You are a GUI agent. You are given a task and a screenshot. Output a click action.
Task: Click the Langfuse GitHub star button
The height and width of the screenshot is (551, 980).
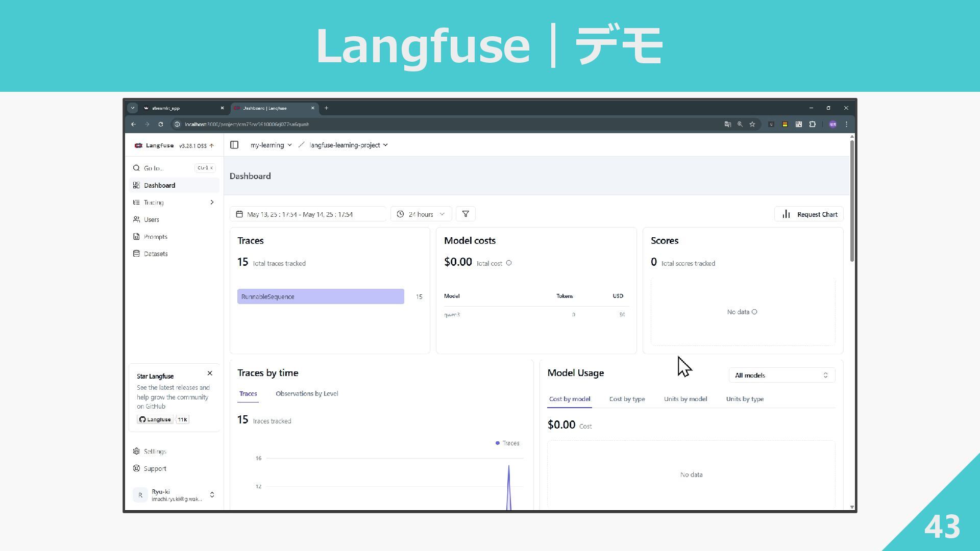click(x=155, y=419)
